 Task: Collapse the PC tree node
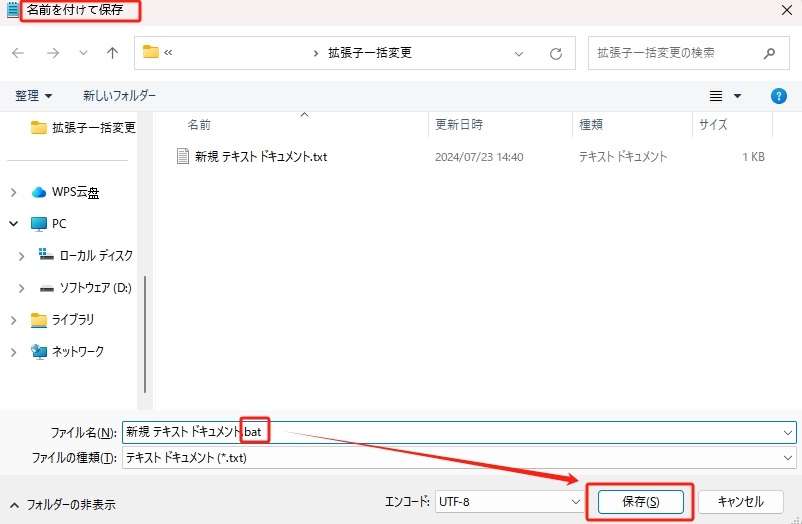pos(14,224)
